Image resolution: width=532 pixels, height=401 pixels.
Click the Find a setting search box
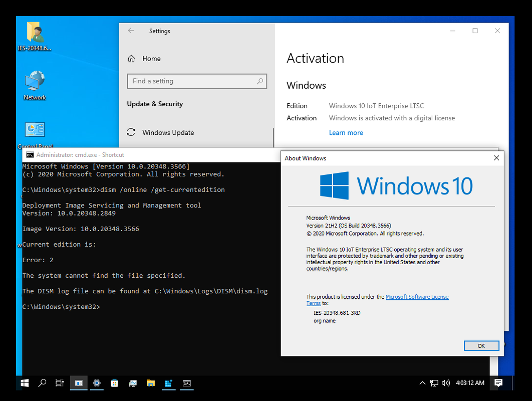(x=197, y=81)
